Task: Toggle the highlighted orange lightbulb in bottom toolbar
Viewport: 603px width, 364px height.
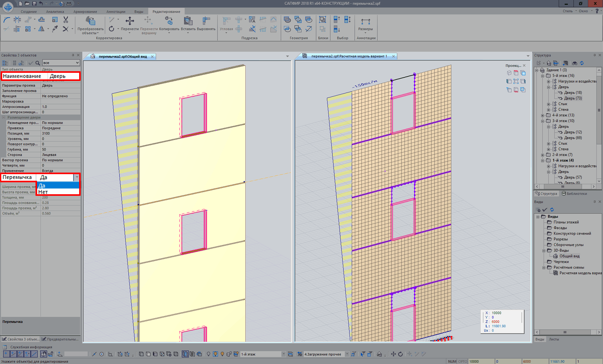Action: tap(215, 354)
